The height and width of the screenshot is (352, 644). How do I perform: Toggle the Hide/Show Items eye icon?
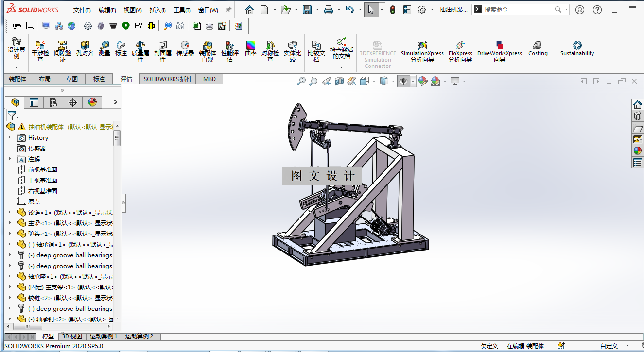[403, 81]
